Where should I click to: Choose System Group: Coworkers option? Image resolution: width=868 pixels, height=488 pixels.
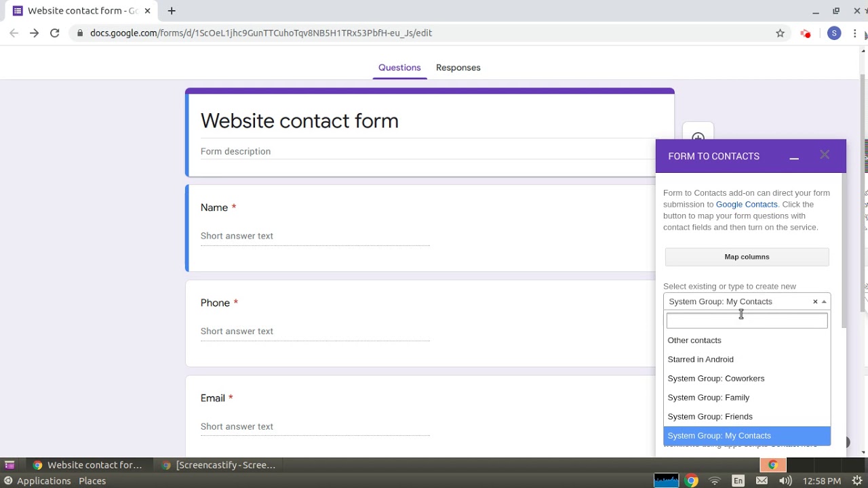pyautogui.click(x=747, y=378)
